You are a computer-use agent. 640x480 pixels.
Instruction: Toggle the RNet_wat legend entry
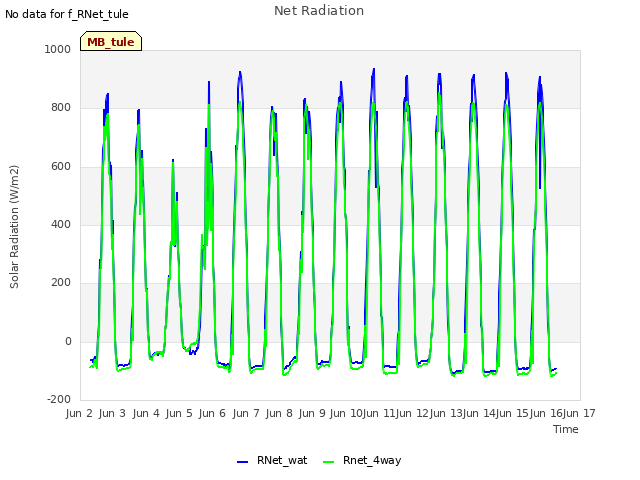click(272, 460)
